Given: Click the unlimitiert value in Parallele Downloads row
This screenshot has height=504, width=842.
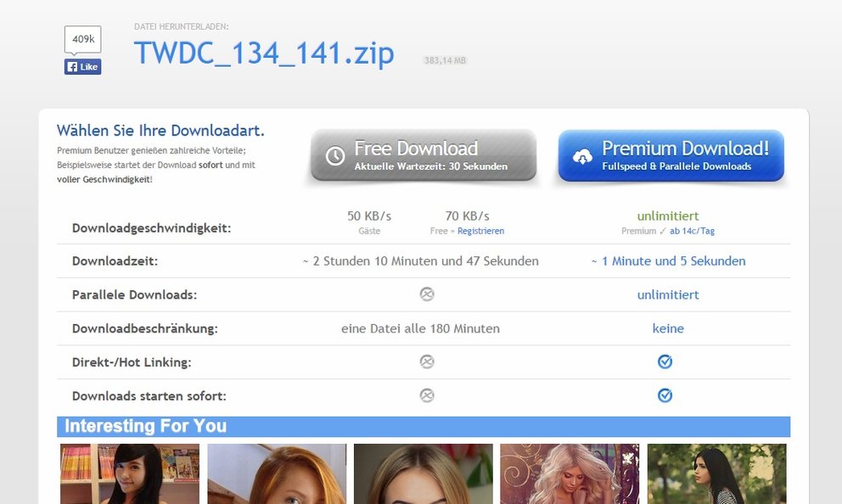Looking at the screenshot, I should (x=668, y=294).
